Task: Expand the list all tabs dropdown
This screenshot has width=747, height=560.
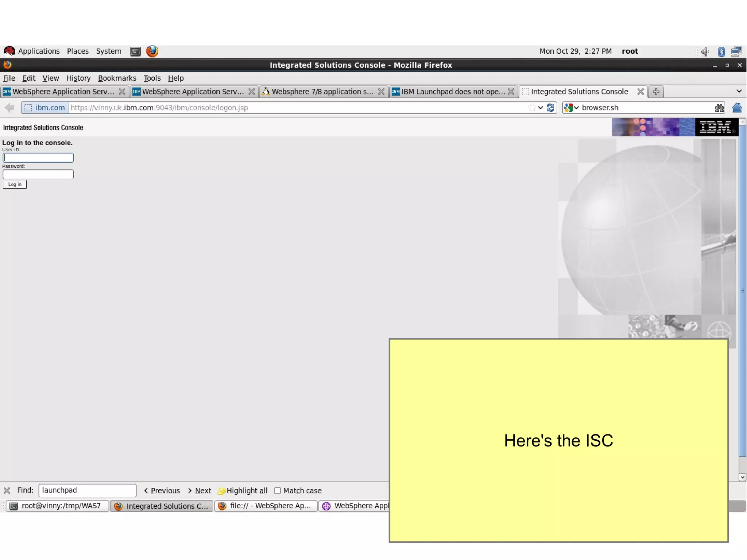Action: pos(739,91)
